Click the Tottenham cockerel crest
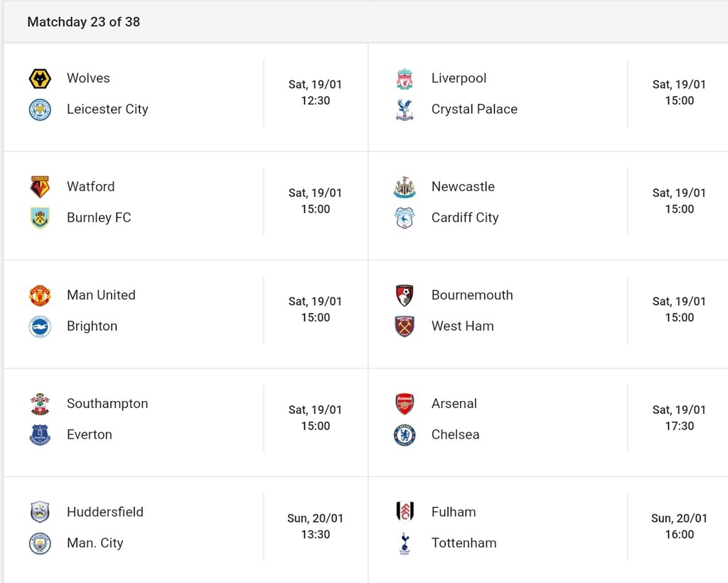This screenshot has height=583, width=728. pyautogui.click(x=405, y=544)
